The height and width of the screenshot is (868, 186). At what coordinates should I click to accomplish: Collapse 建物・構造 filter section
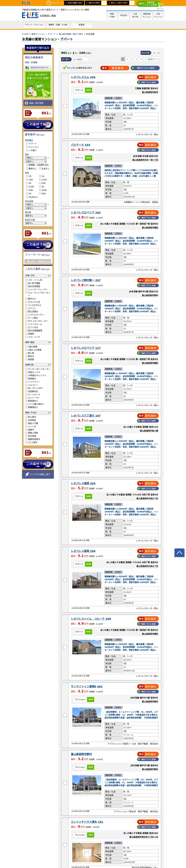point(38,342)
